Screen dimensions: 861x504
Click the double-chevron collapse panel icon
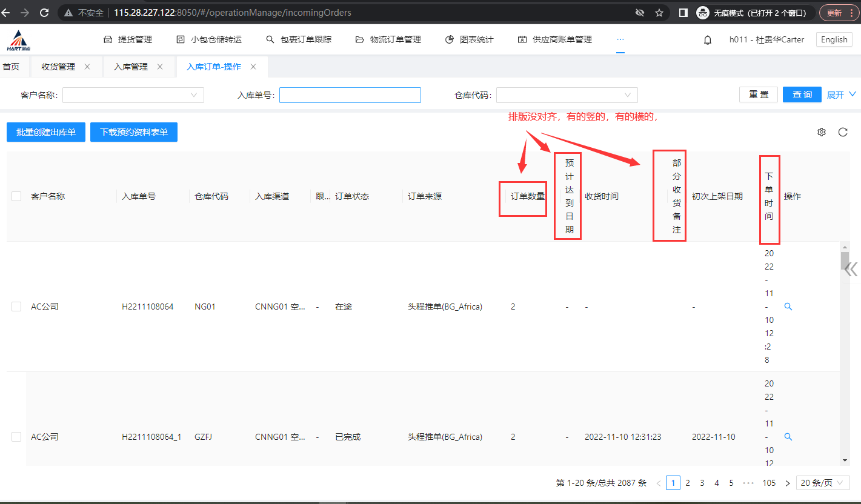click(x=851, y=269)
